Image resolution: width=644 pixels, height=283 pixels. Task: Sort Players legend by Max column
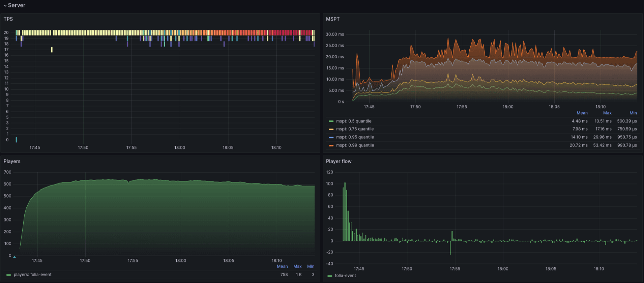[x=297, y=266]
